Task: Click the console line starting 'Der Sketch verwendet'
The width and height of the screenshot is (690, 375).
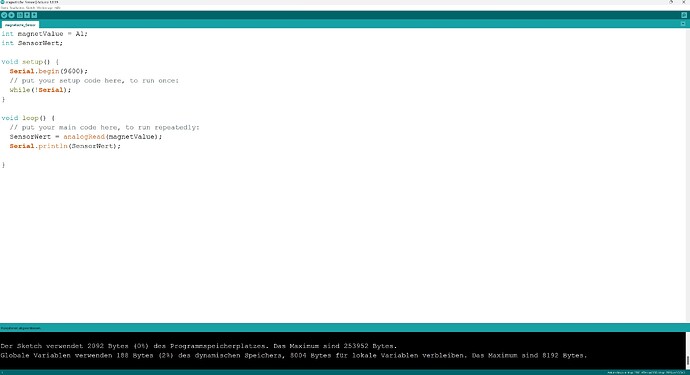Action: coord(198,346)
